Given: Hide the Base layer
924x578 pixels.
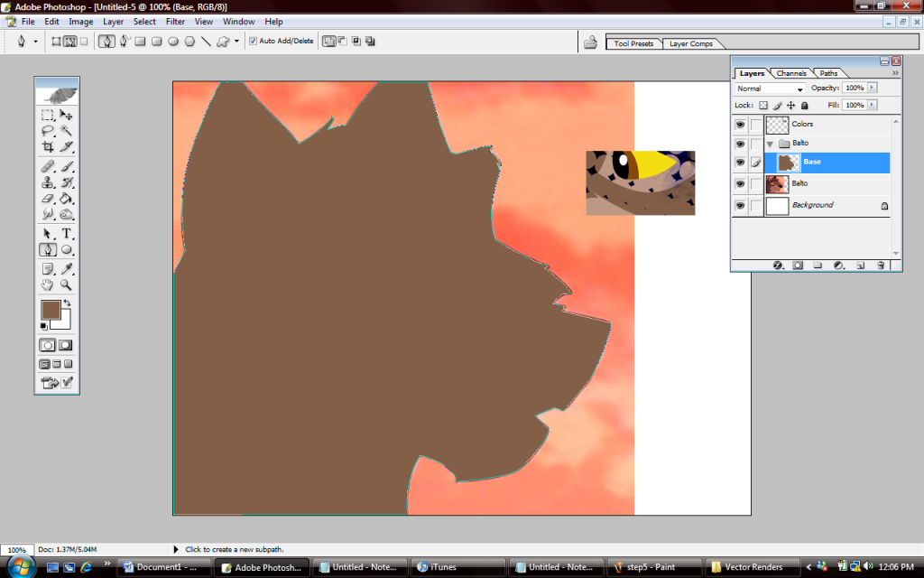Looking at the screenshot, I should (x=740, y=163).
